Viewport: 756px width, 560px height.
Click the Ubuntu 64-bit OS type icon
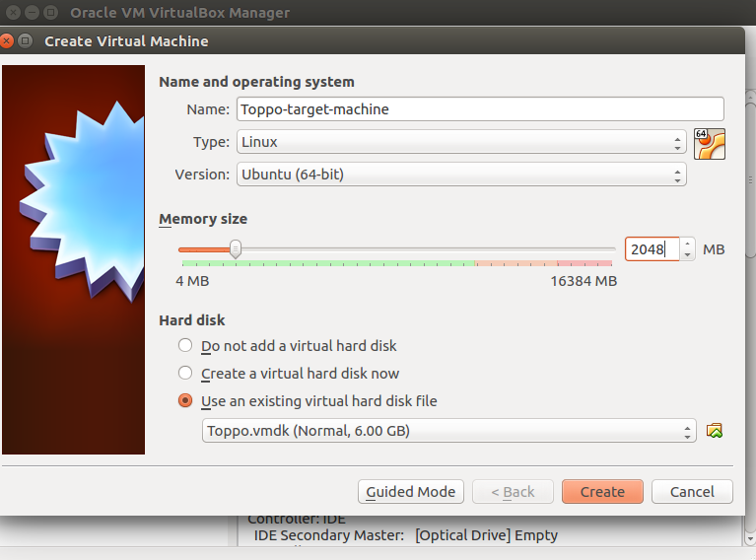click(x=710, y=144)
